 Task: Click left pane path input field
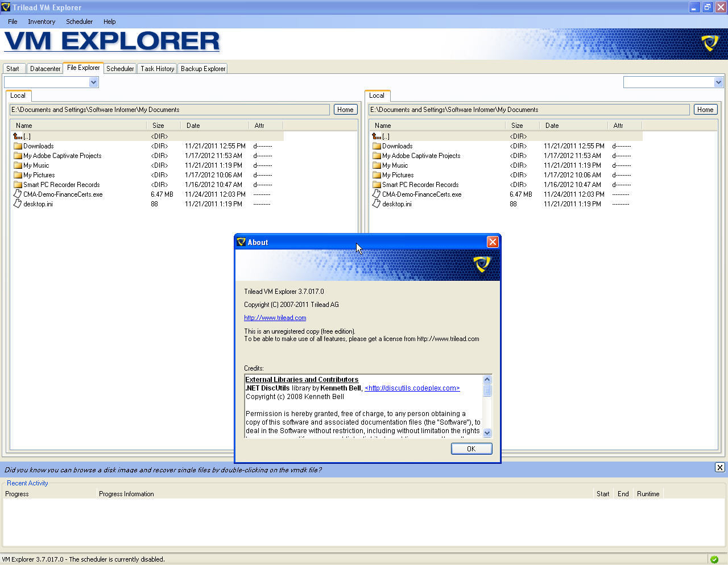(169, 110)
